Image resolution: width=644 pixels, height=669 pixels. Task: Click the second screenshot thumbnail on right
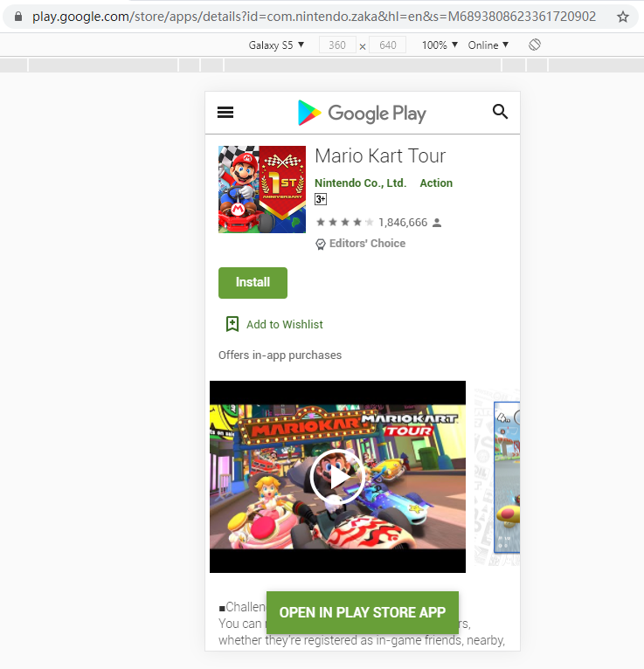[x=507, y=477]
